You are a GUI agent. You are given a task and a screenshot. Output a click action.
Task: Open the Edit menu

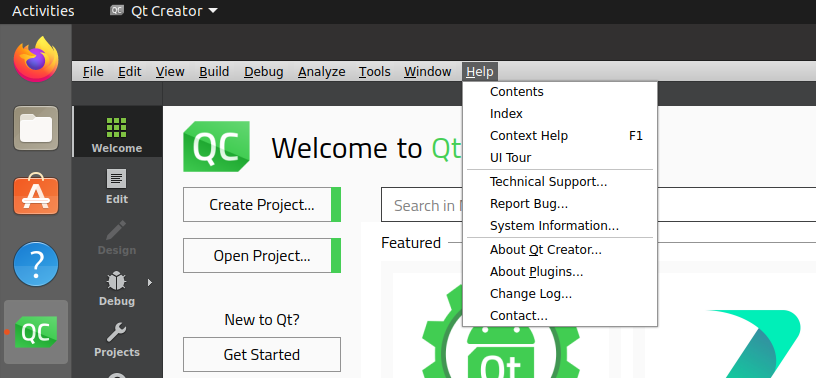click(130, 72)
